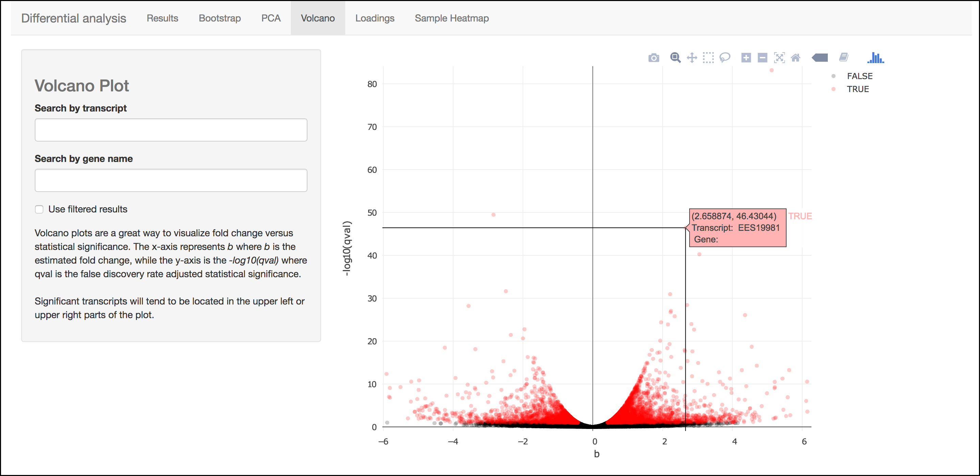Switch to the PCA tab
980x476 pixels.
point(271,18)
